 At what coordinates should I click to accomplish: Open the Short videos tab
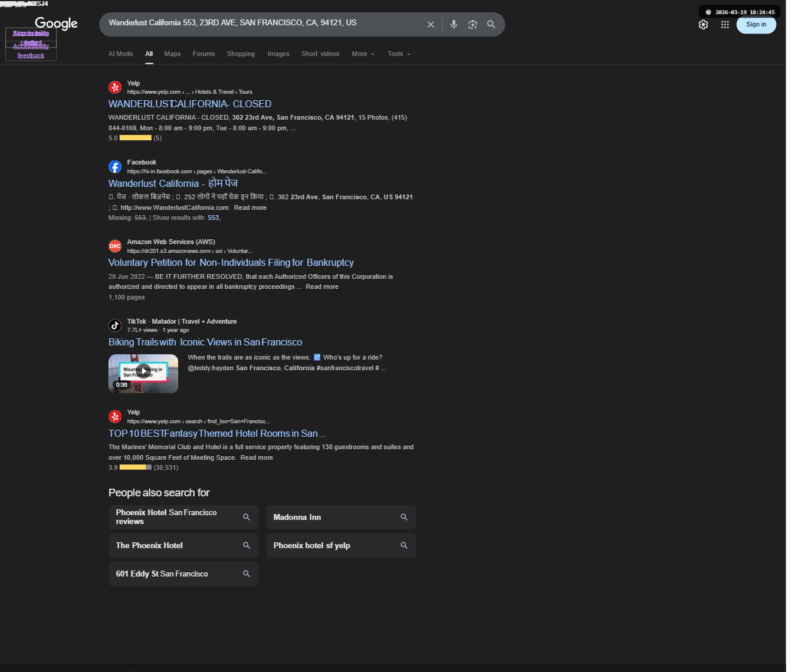(x=320, y=54)
